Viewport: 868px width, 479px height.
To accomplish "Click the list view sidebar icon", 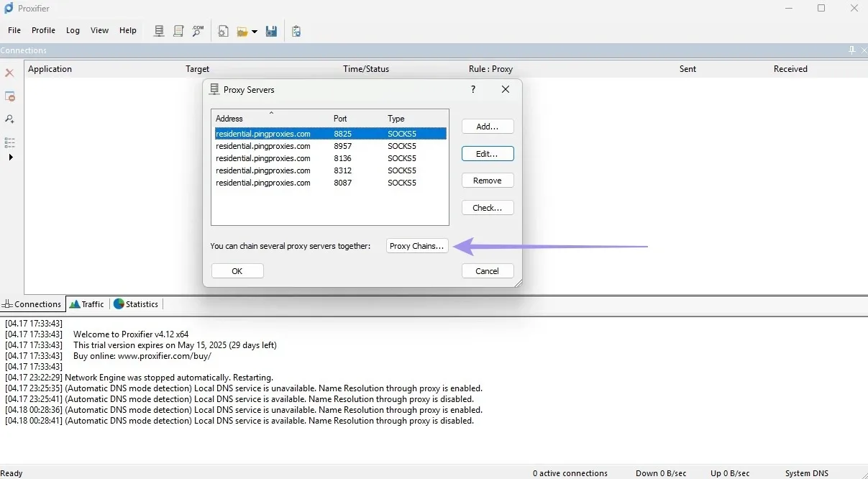I will tap(10, 142).
